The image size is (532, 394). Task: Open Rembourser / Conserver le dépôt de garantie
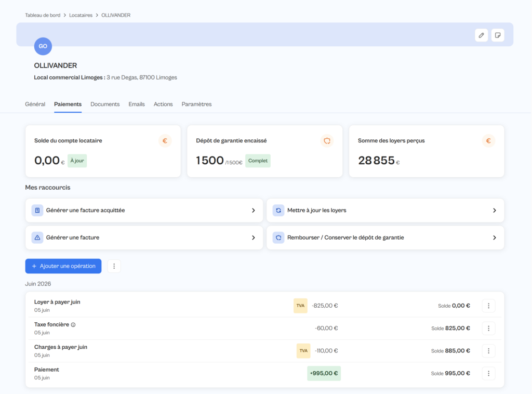385,238
